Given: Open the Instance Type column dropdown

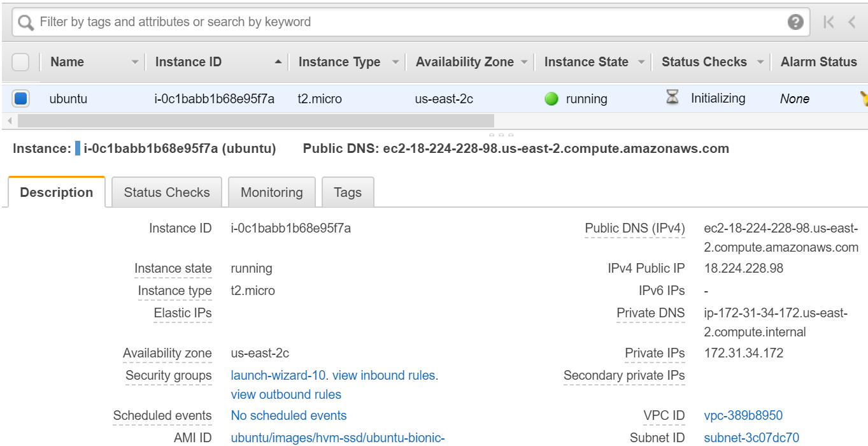Looking at the screenshot, I should [x=395, y=62].
